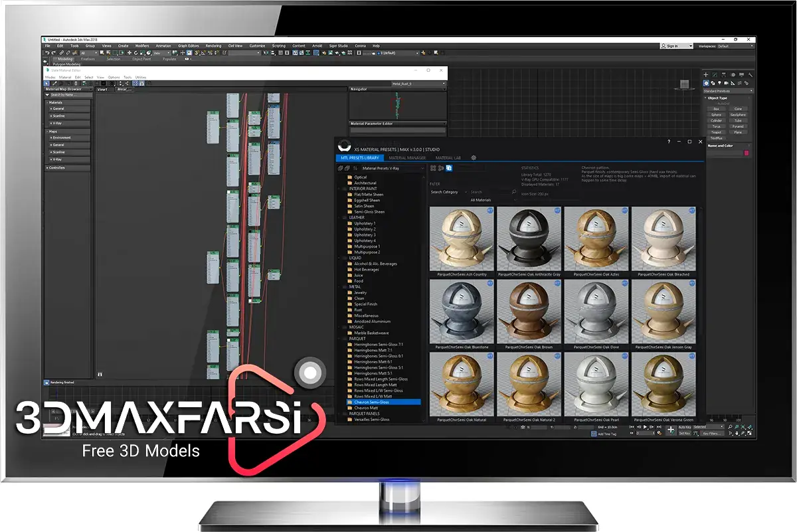This screenshot has width=797, height=532.
Task: Open the Motion command panel tab
Action: [x=733, y=74]
